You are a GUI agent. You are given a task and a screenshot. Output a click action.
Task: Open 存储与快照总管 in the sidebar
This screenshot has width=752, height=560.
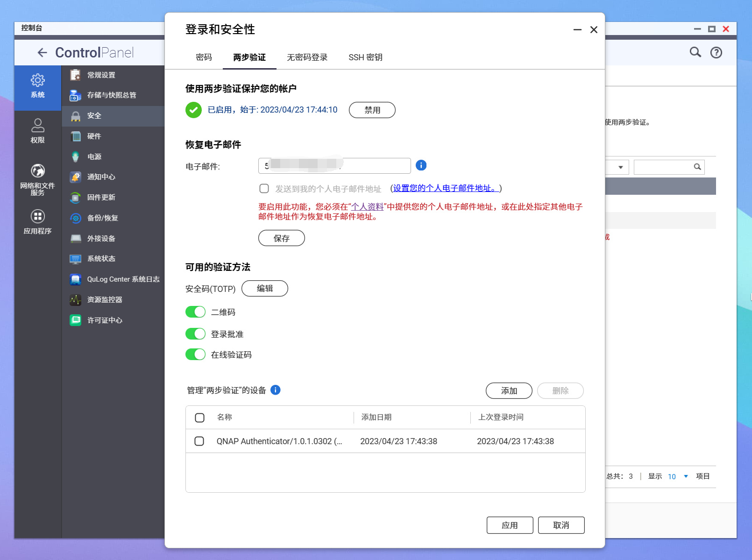[x=113, y=95]
